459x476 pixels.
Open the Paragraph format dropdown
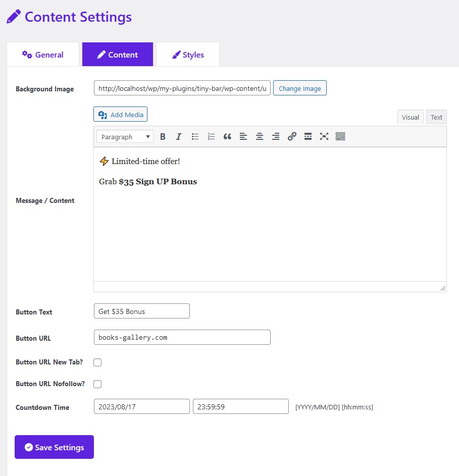125,137
